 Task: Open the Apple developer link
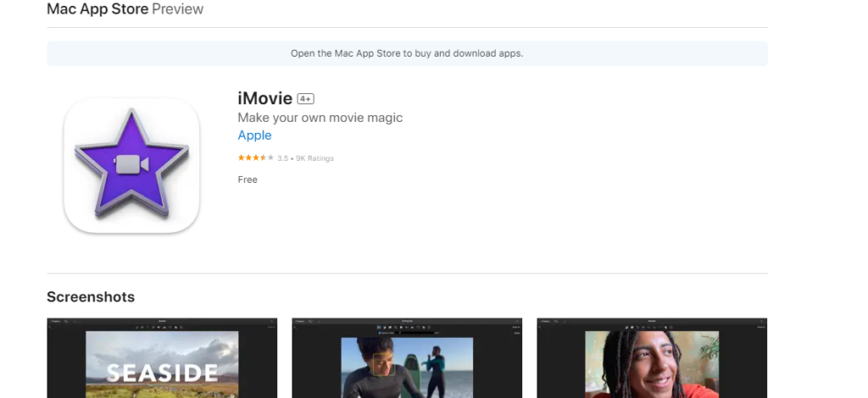pos(254,135)
